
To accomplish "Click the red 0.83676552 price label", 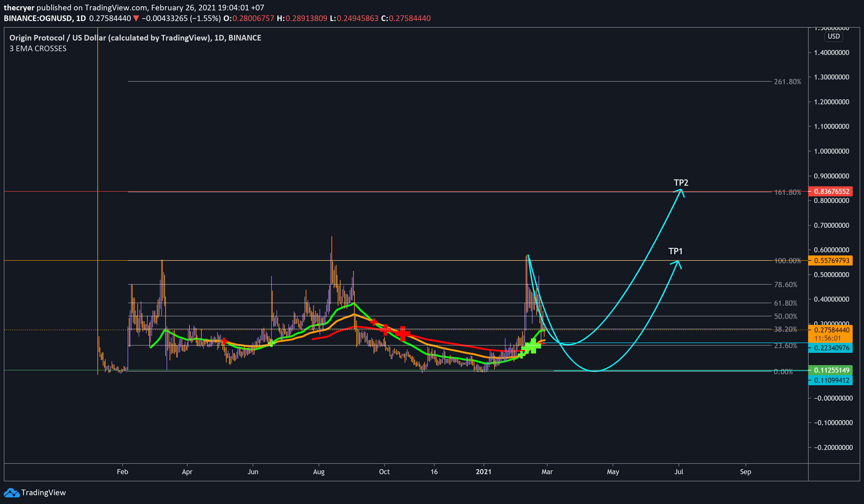I will click(x=830, y=191).
